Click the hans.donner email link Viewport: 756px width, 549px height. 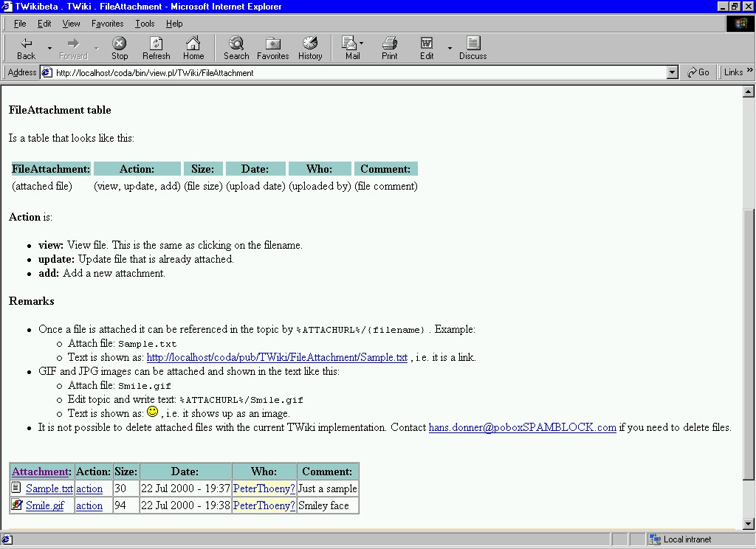(x=522, y=427)
